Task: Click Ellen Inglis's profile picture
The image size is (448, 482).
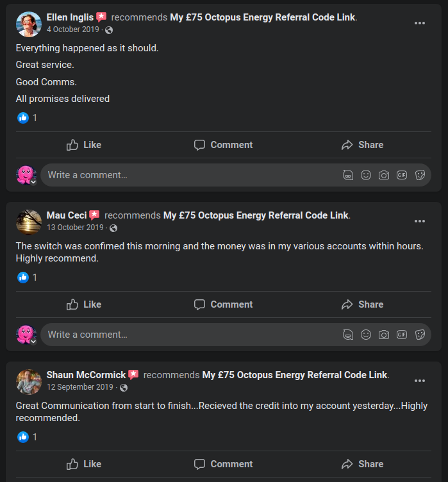Action: [x=28, y=24]
